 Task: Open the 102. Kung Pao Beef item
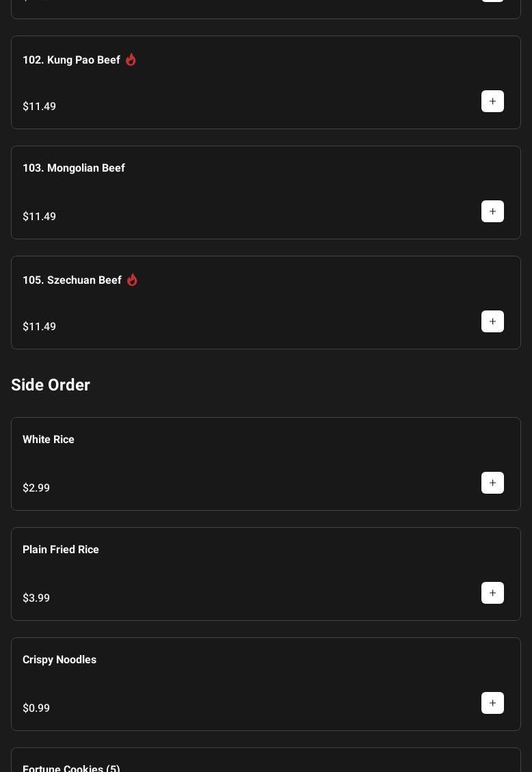click(x=71, y=60)
